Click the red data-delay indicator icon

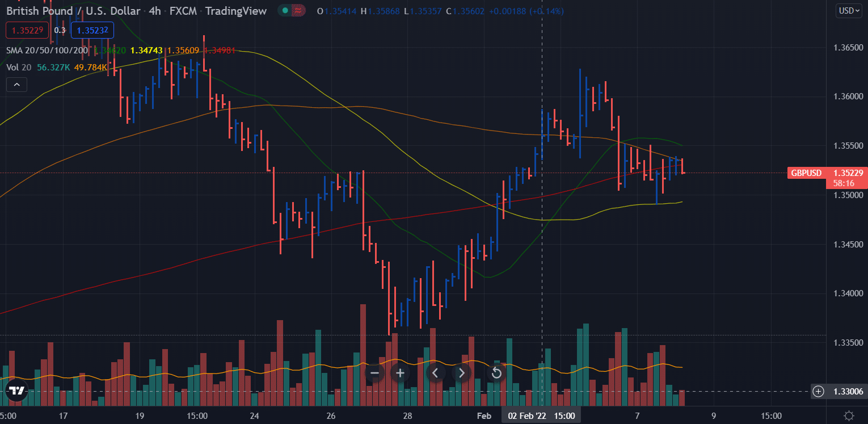298,11
